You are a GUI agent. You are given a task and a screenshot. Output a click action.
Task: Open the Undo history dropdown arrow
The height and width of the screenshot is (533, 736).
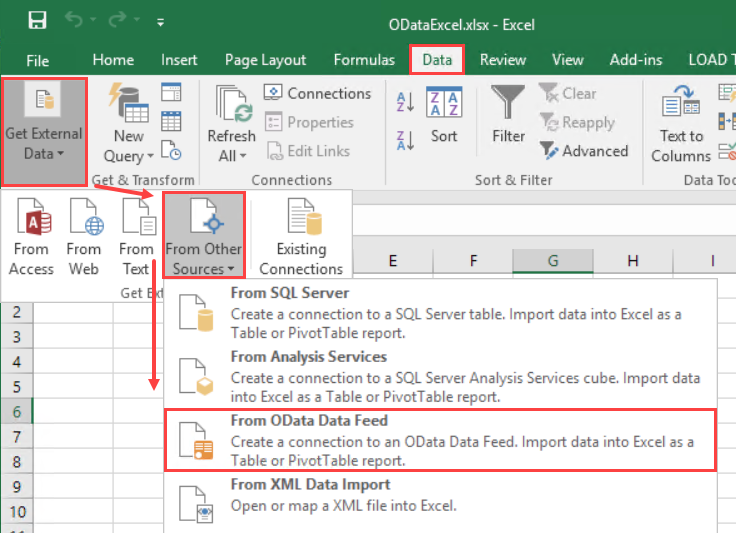(x=93, y=20)
